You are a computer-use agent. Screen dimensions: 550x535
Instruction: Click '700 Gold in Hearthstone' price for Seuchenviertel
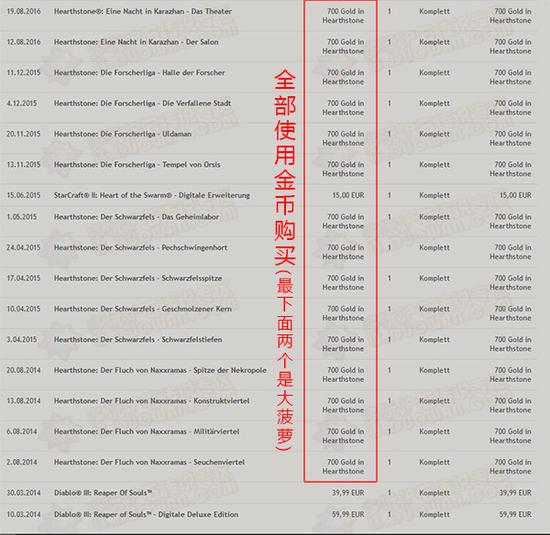(343, 467)
